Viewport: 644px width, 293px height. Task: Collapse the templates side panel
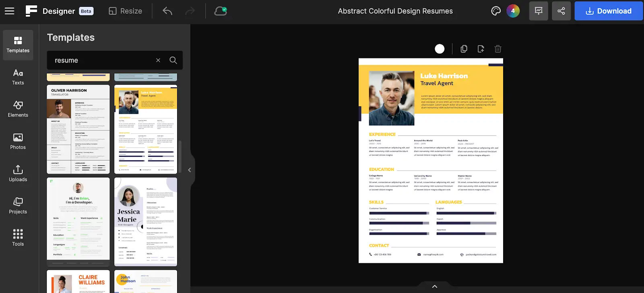[x=189, y=170]
